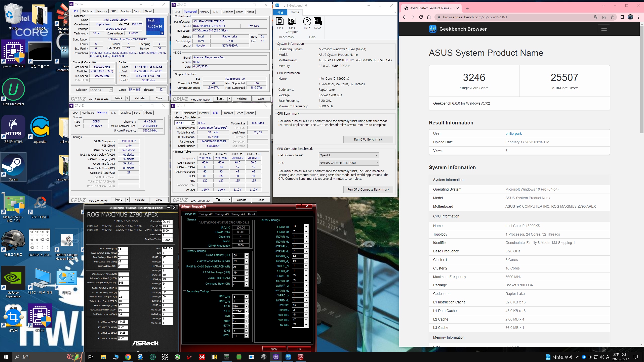Show hidden system tray icons
The height and width of the screenshot is (362, 644).
pos(578,357)
